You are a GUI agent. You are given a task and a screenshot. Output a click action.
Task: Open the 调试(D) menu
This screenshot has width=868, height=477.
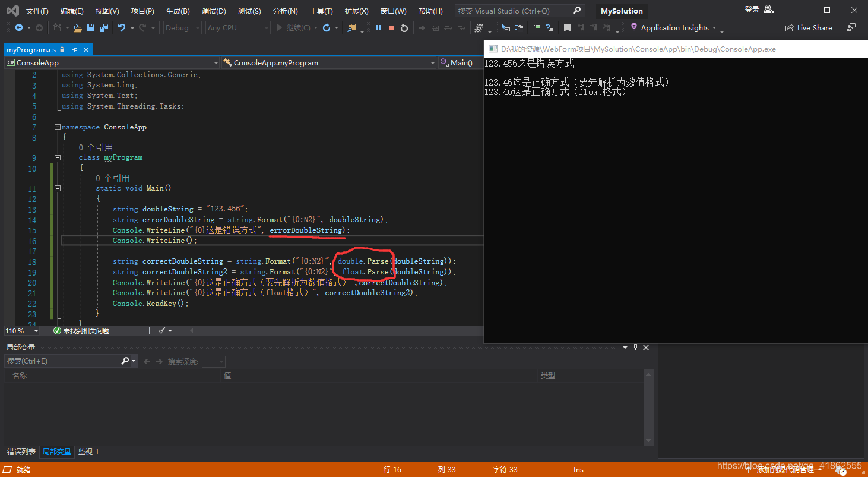click(x=214, y=11)
